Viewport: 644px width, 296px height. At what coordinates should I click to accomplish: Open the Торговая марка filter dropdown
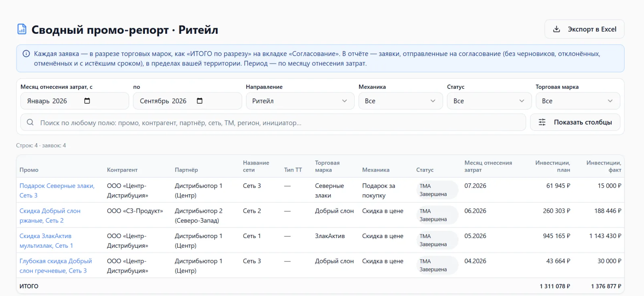click(x=578, y=101)
